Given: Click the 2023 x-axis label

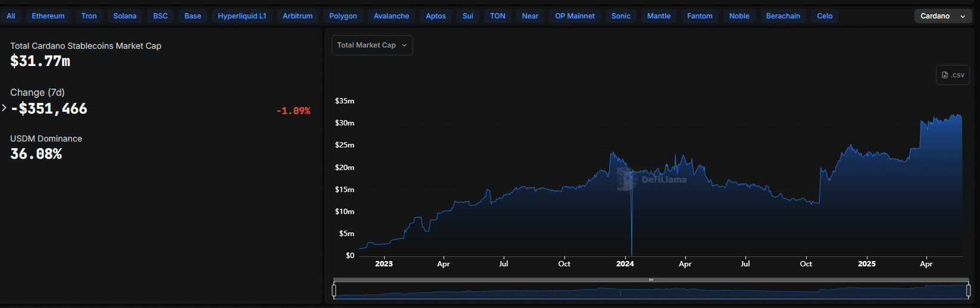Looking at the screenshot, I should pyautogui.click(x=384, y=263).
